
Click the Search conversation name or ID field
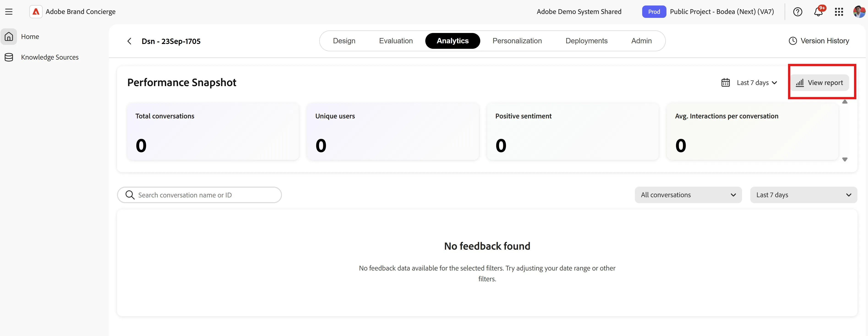click(x=199, y=195)
